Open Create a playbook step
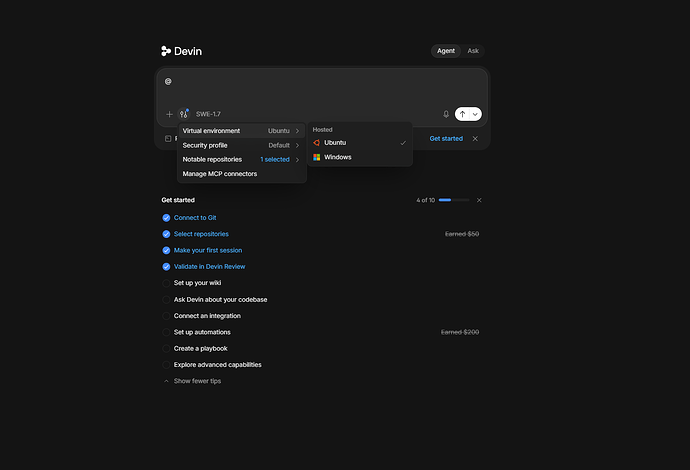Image resolution: width=690 pixels, height=470 pixels. click(201, 349)
